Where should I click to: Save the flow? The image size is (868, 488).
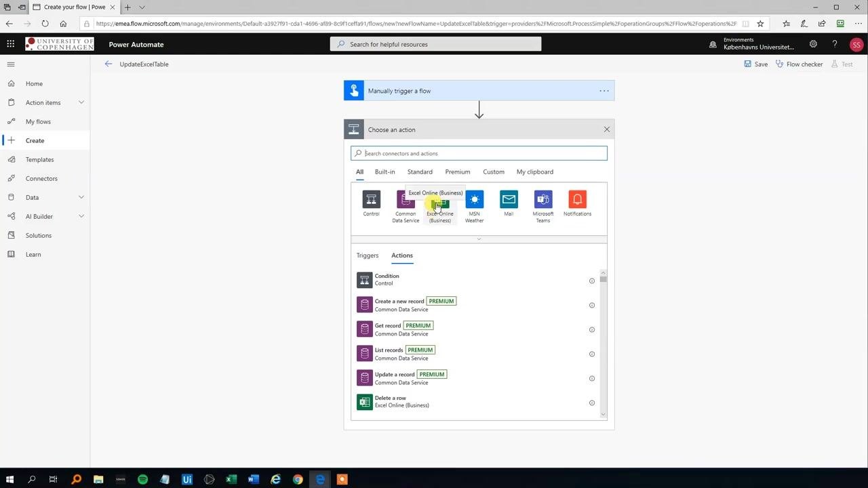pos(755,64)
